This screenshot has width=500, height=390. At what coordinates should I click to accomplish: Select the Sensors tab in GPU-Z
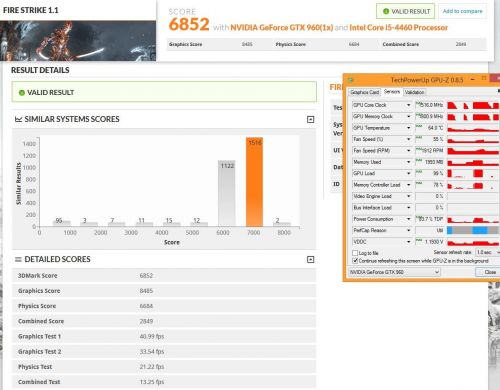pos(392,92)
